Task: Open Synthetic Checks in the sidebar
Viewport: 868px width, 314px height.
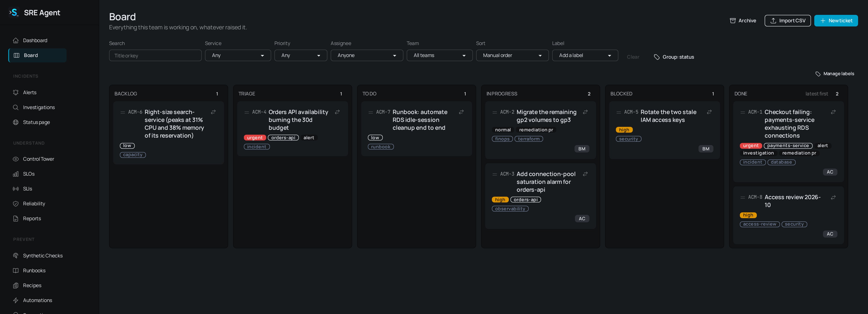Action: pos(37,256)
